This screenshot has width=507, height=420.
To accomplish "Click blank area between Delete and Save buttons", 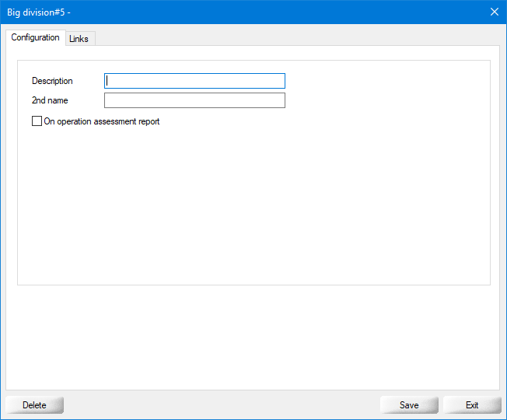I will coord(222,404).
